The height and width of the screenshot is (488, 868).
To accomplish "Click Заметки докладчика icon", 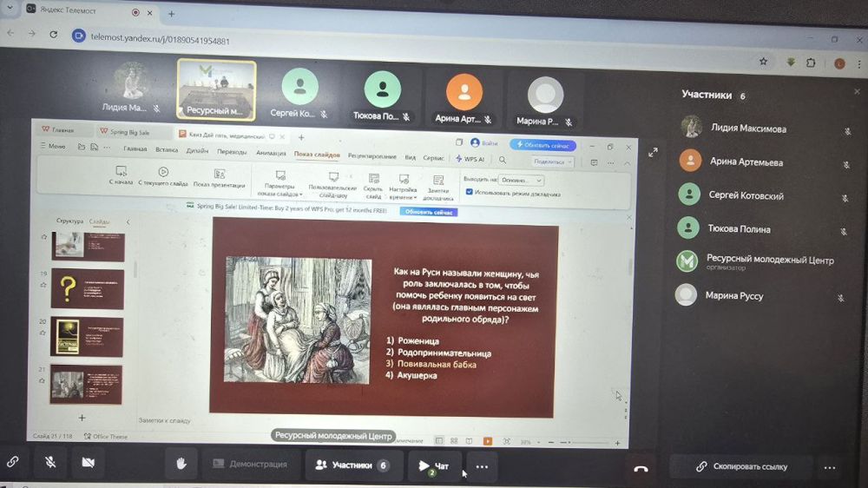I will click(437, 188).
